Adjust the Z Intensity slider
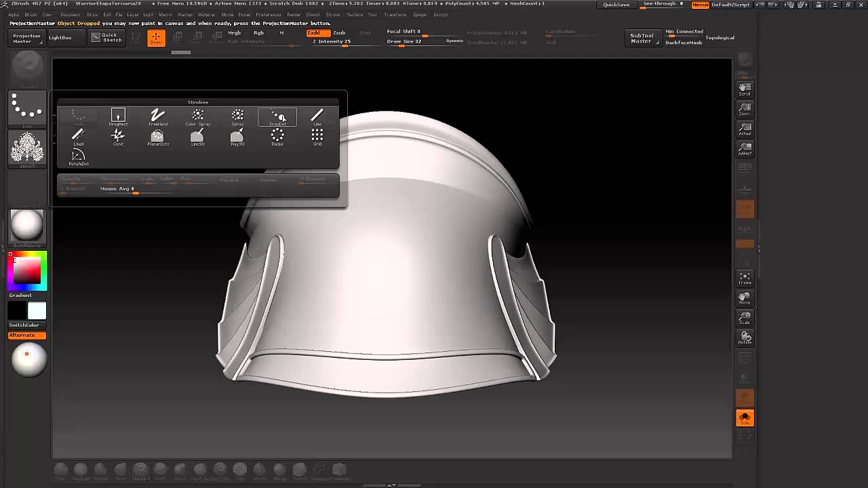This screenshot has width=868, height=488. point(332,43)
